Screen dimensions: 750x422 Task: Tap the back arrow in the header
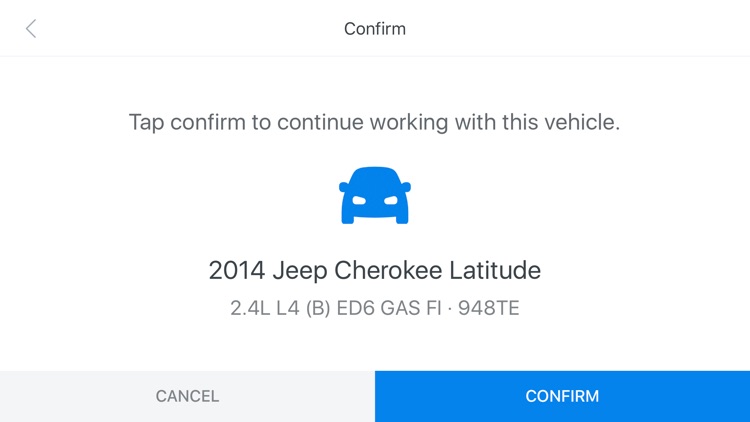click(31, 29)
